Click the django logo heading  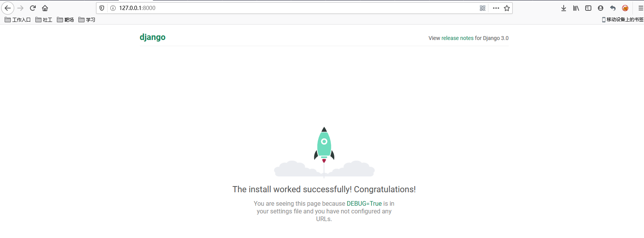[153, 37]
